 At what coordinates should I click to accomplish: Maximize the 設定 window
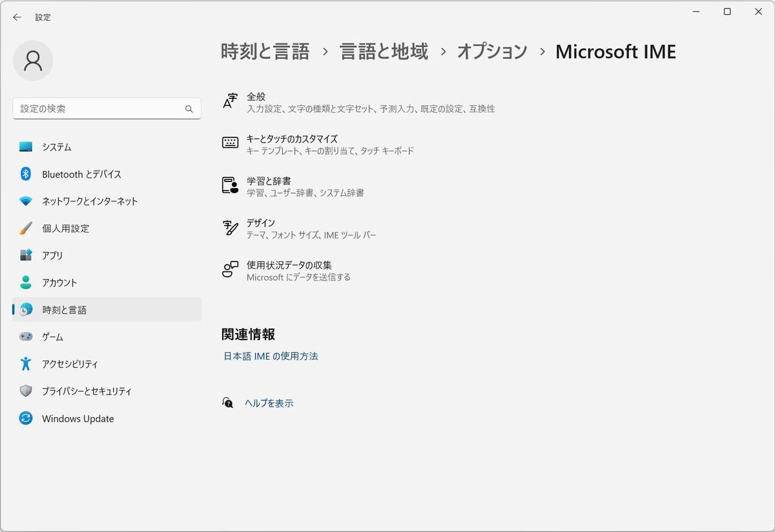(x=727, y=12)
